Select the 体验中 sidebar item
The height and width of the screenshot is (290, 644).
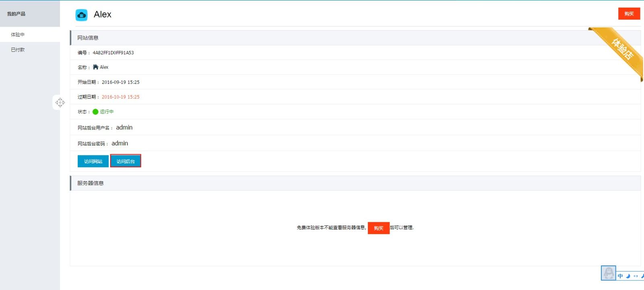(x=18, y=35)
